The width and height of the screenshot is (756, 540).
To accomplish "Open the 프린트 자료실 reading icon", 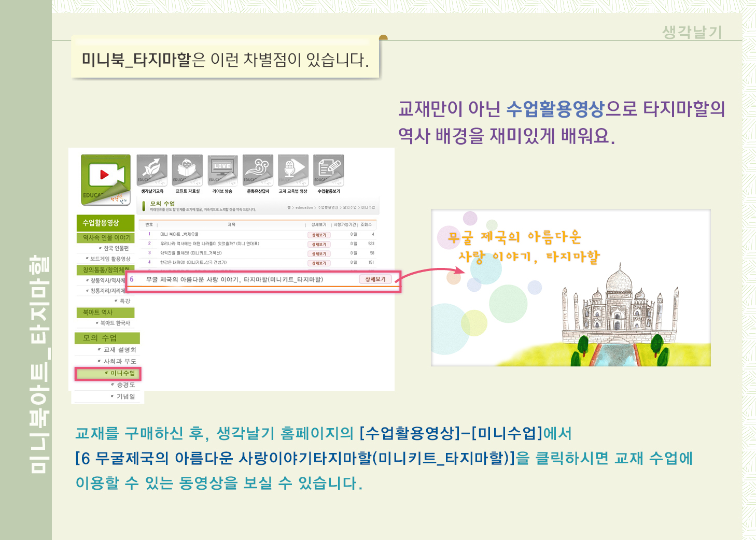I will (x=187, y=170).
